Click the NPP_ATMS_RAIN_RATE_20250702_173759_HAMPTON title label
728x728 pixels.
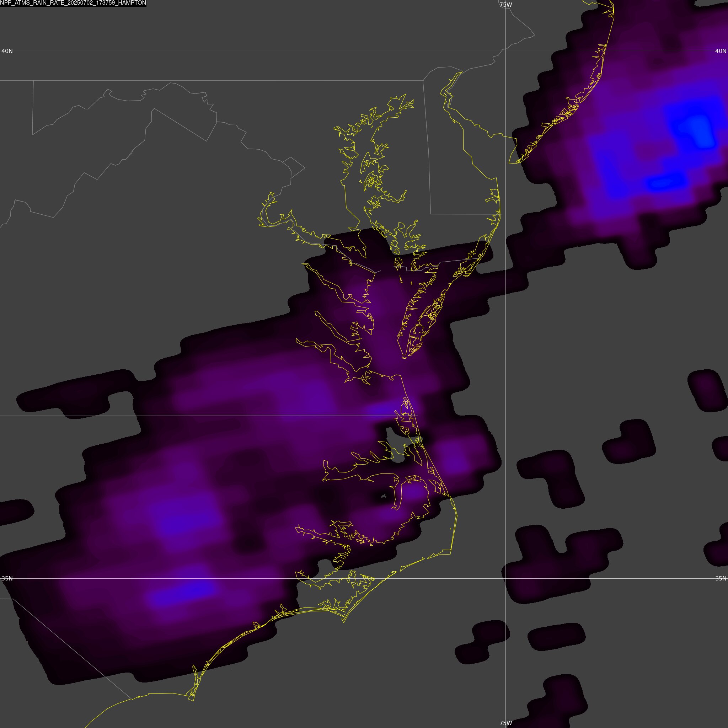pyautogui.click(x=73, y=3)
